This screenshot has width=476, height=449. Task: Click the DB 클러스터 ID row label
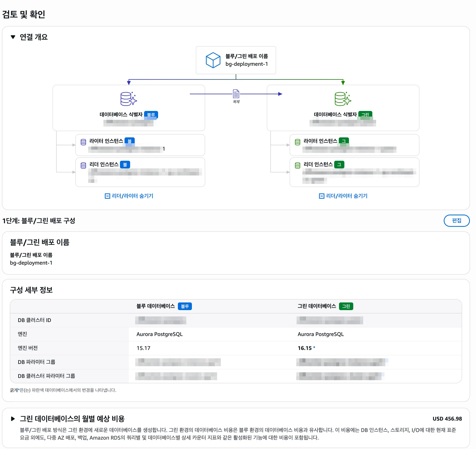point(34,320)
